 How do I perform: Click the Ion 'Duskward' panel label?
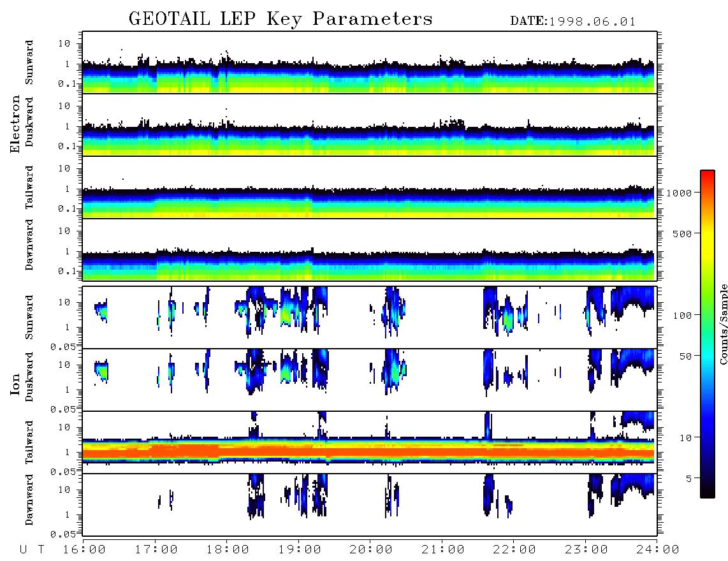(x=29, y=377)
